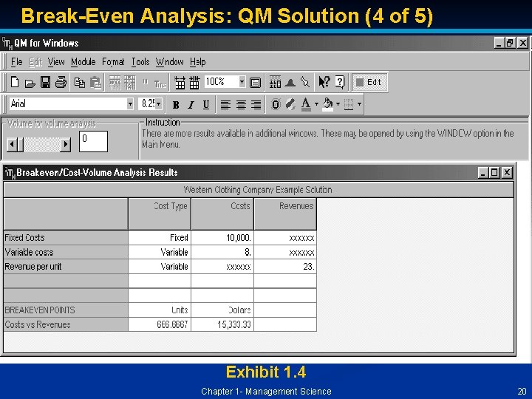
Task: Toggle Underline formatting
Action: tap(206, 105)
